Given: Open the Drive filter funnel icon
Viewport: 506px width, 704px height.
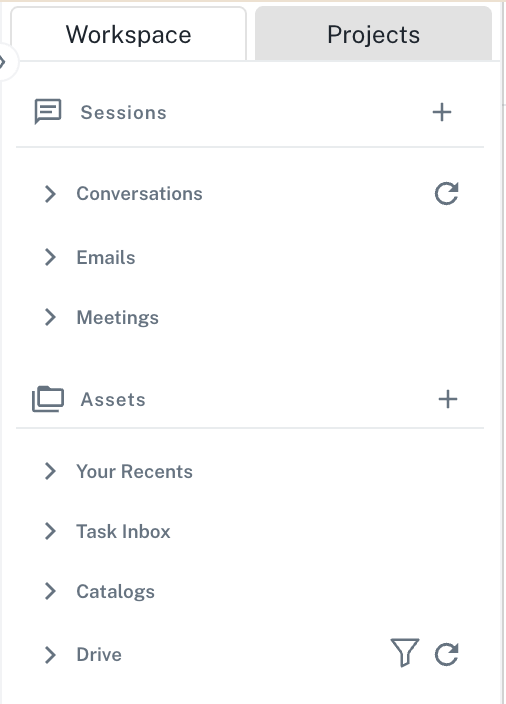Looking at the screenshot, I should (x=405, y=653).
